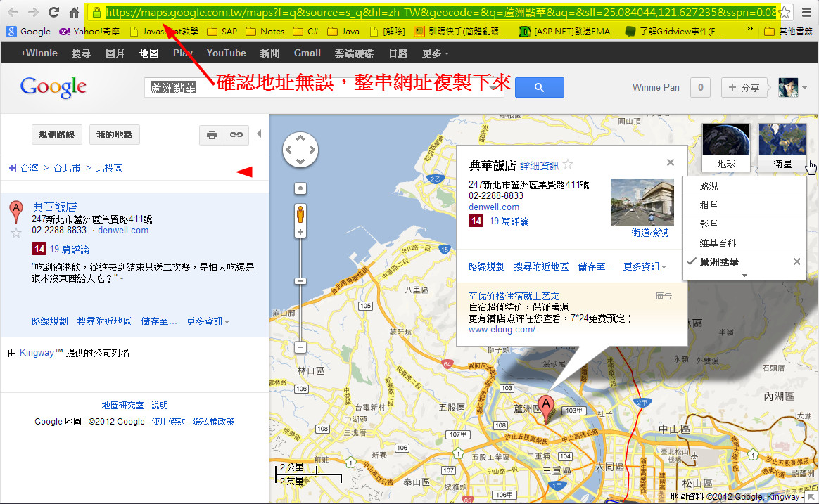819x504 pixels.
Task: Toggle the 路況 traffic layer
Action: point(744,186)
